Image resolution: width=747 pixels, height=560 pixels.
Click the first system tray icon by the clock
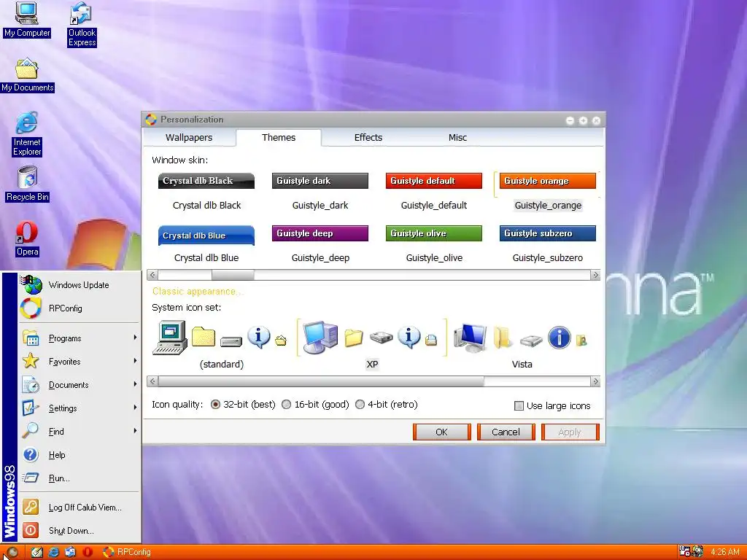[684, 552]
